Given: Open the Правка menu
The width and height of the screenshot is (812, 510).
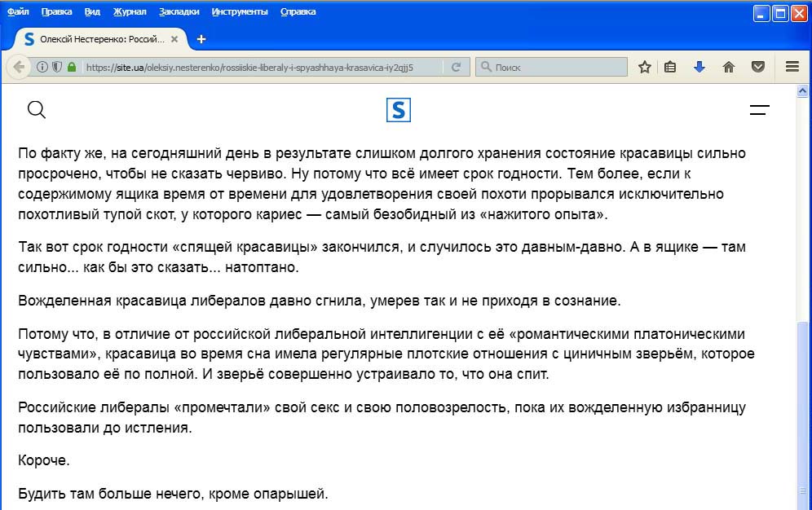Looking at the screenshot, I should [x=56, y=11].
